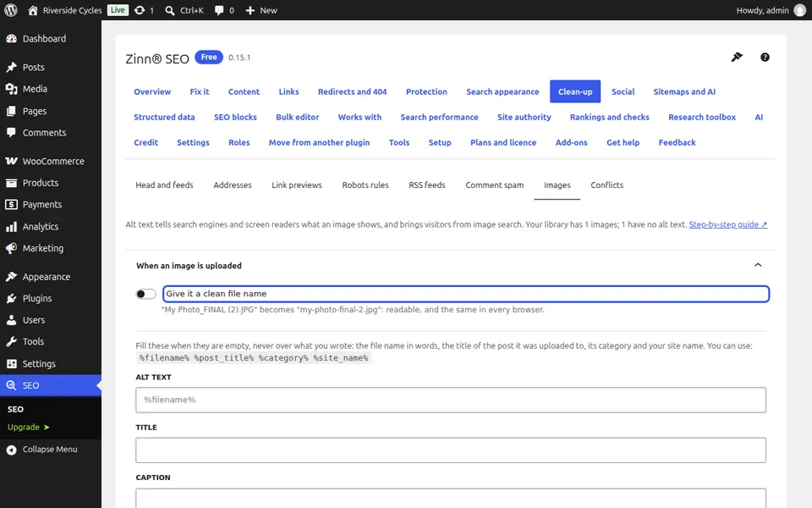Click the Title input field
This screenshot has width=812, height=508.
coord(451,450)
